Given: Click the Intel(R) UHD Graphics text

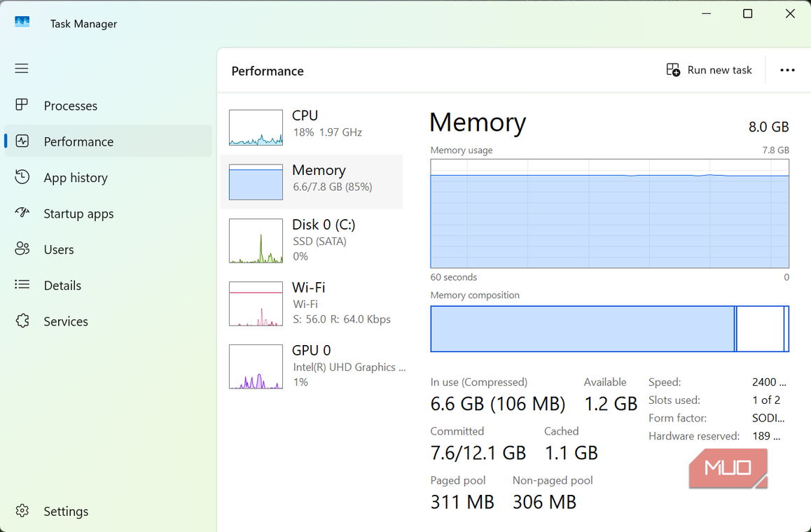Looking at the screenshot, I should pos(349,367).
